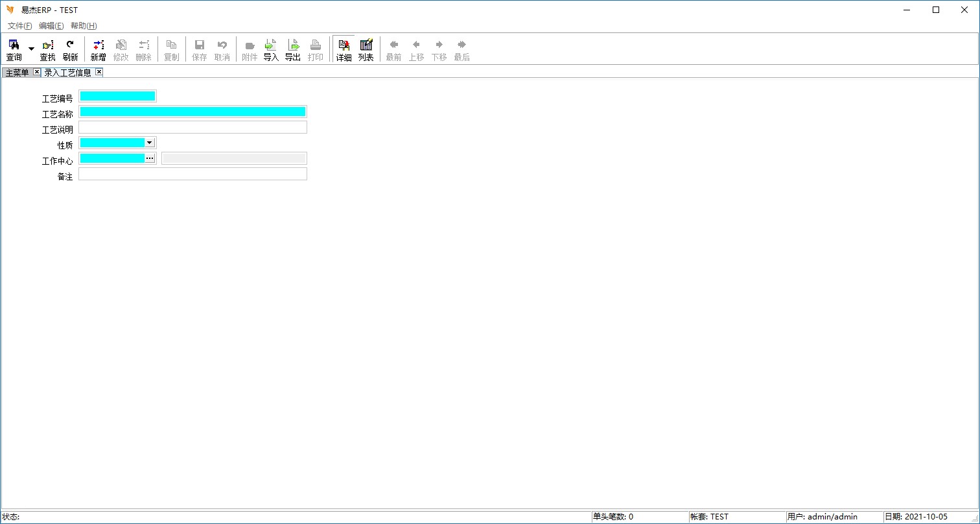Click the 导入 (Import) toolbar icon
The height and width of the screenshot is (524, 980).
pyautogui.click(x=271, y=50)
